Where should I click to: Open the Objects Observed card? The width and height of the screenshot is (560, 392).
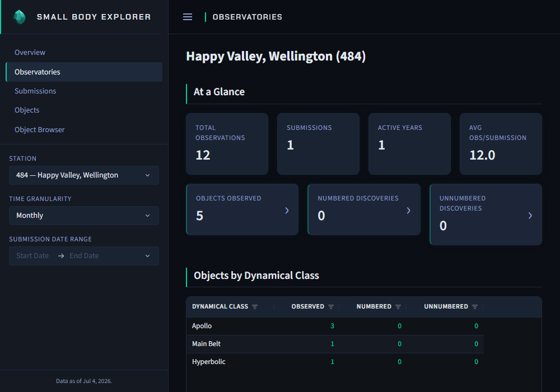(x=242, y=209)
